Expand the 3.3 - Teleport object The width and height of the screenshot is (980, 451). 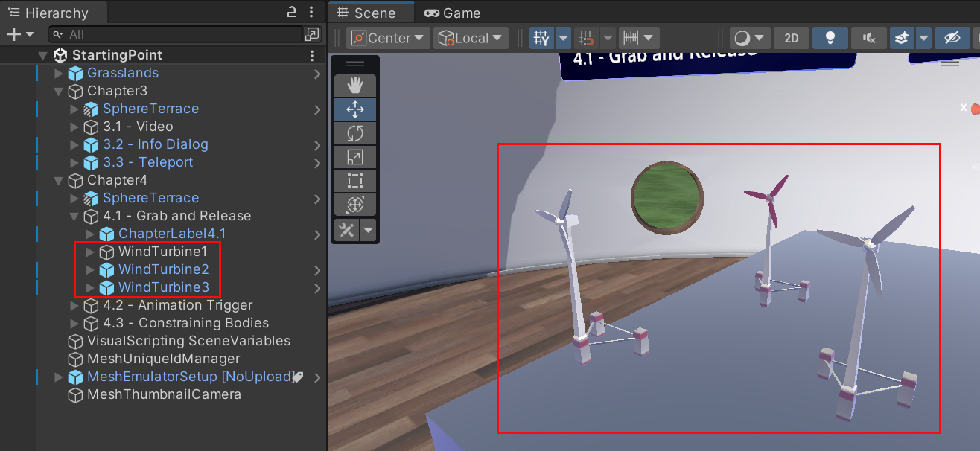[74, 162]
